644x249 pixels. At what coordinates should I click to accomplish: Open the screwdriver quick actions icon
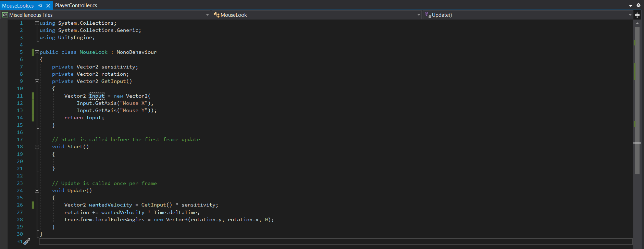tap(27, 241)
